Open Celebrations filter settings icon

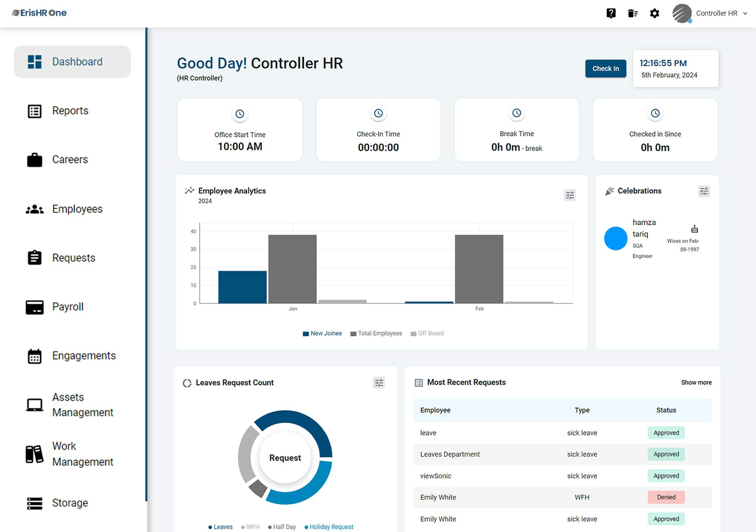click(x=704, y=191)
